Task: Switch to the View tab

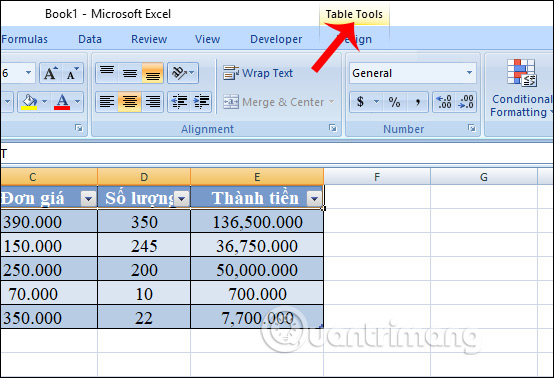Action: (207, 39)
